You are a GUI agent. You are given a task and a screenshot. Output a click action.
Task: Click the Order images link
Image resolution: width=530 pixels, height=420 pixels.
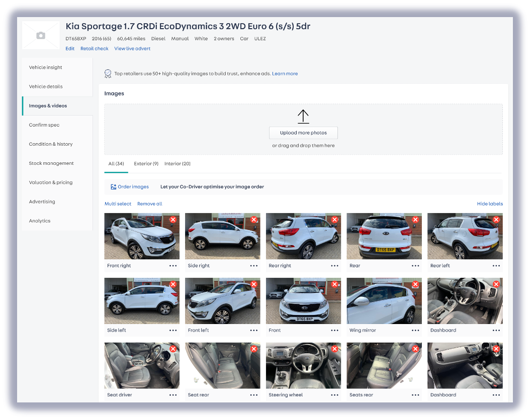pyautogui.click(x=133, y=187)
